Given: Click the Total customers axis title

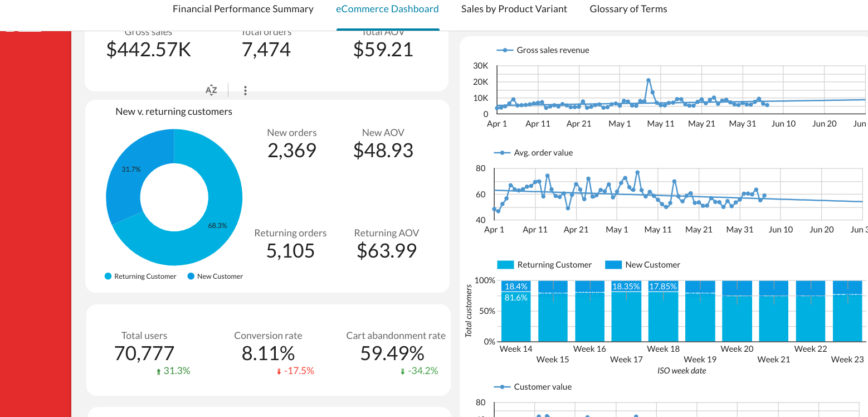Looking at the screenshot, I should pyautogui.click(x=469, y=311).
